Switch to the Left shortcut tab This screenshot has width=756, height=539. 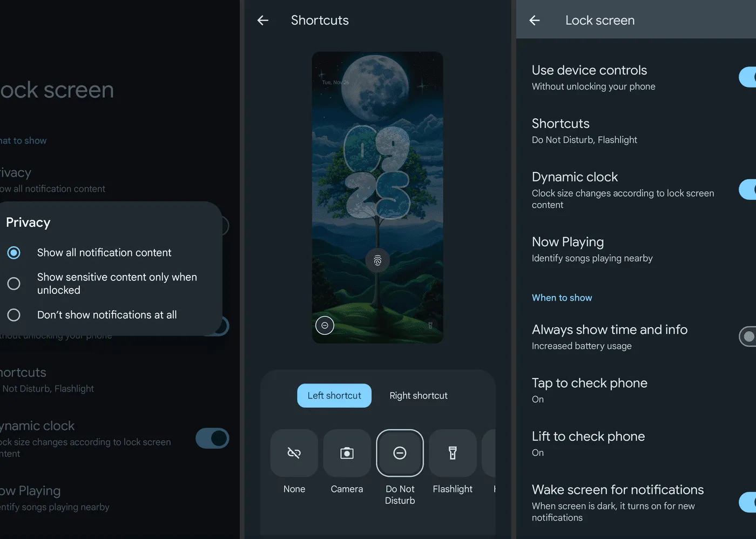pos(334,396)
